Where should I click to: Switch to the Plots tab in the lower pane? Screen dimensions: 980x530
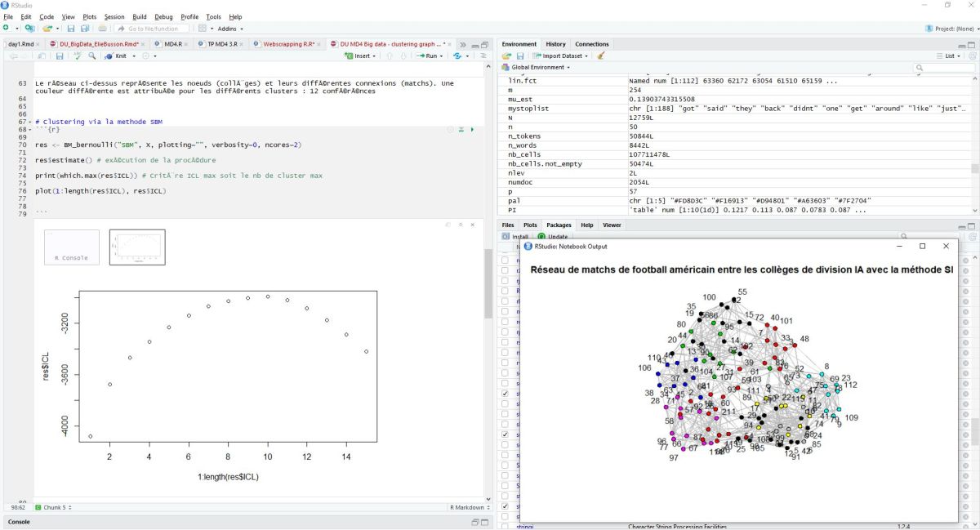[530, 225]
